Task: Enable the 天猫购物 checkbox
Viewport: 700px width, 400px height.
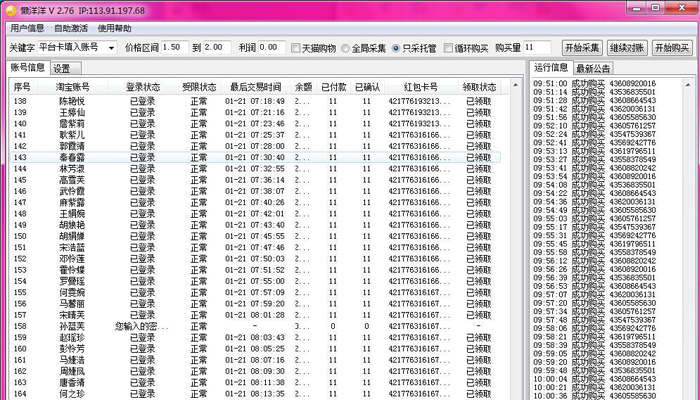Action: pyautogui.click(x=295, y=48)
